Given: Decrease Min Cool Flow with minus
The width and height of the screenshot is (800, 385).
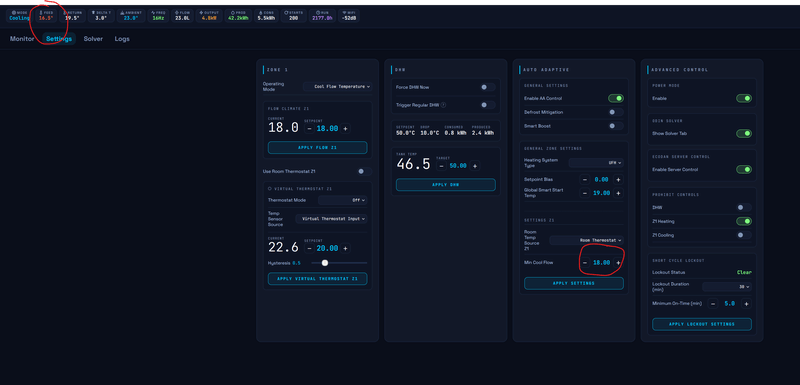Looking at the screenshot, I should coord(585,263).
